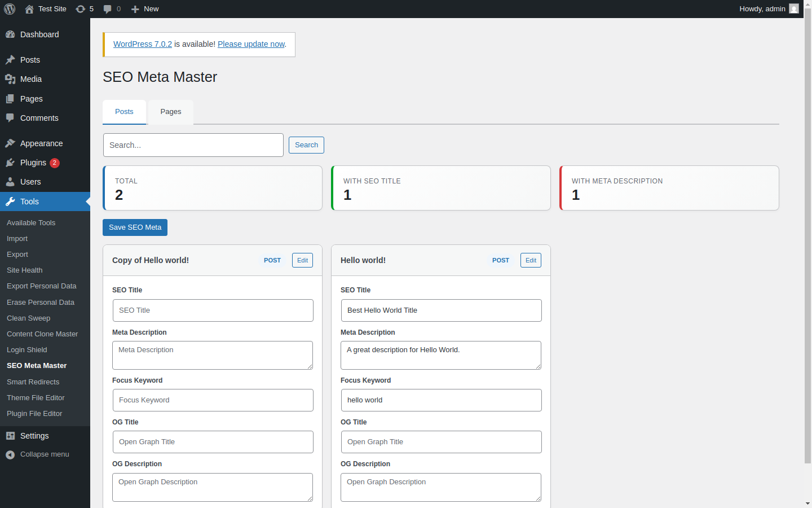The image size is (812, 508).
Task: Click the Hello world! Meta Description textarea
Action: coord(441,356)
